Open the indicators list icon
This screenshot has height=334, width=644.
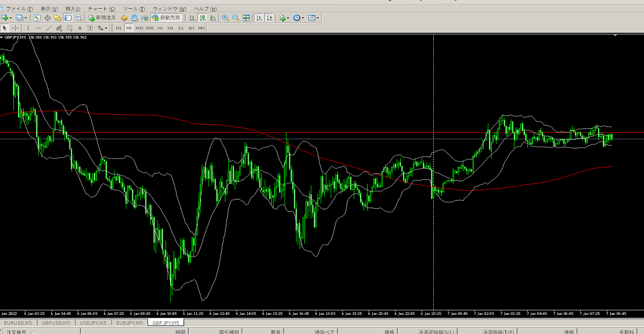[x=282, y=17]
